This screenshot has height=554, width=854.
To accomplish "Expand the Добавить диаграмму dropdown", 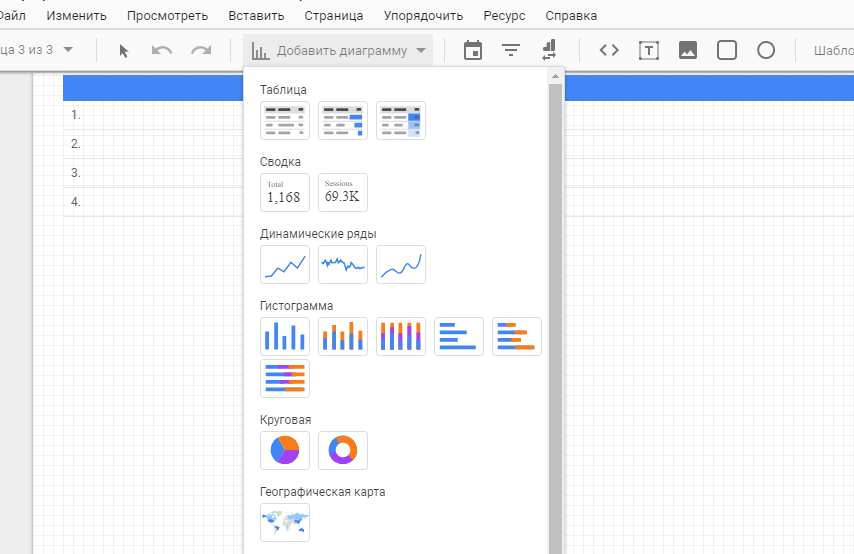I will point(339,51).
